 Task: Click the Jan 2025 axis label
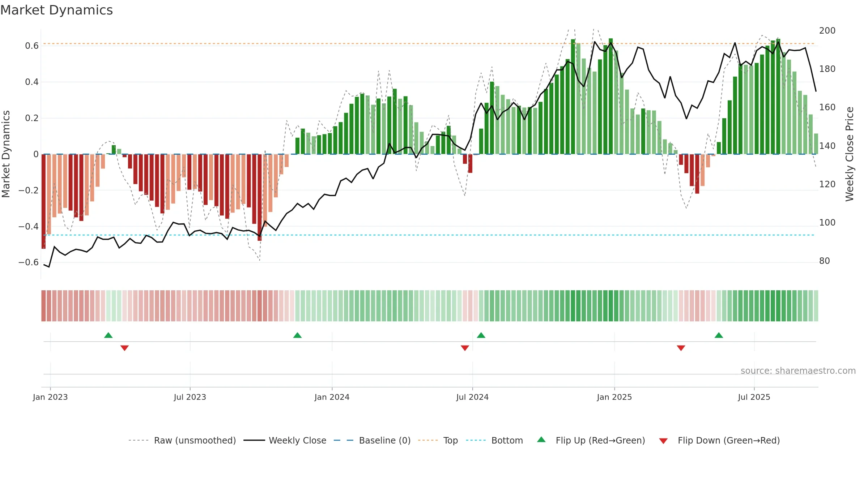[614, 397]
